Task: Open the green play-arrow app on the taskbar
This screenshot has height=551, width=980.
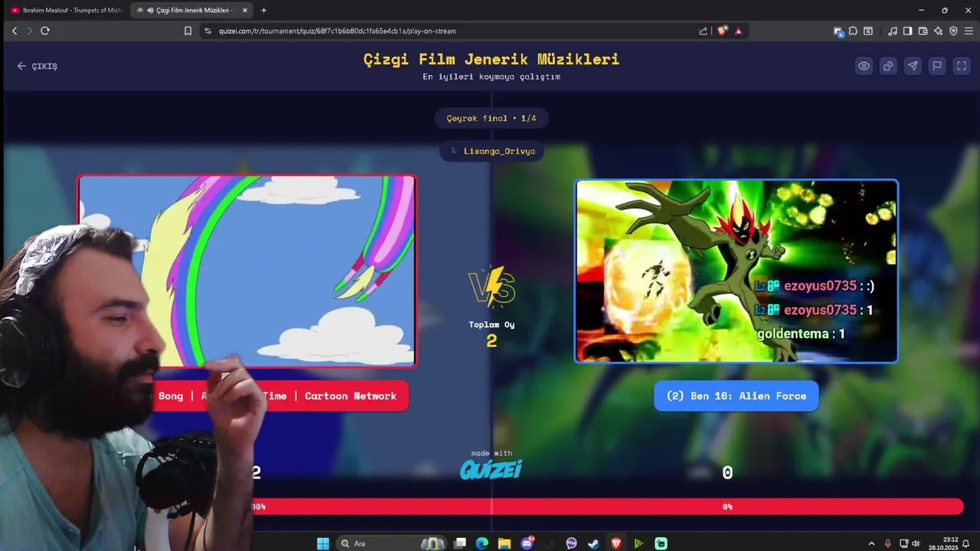Action: pyautogui.click(x=639, y=543)
